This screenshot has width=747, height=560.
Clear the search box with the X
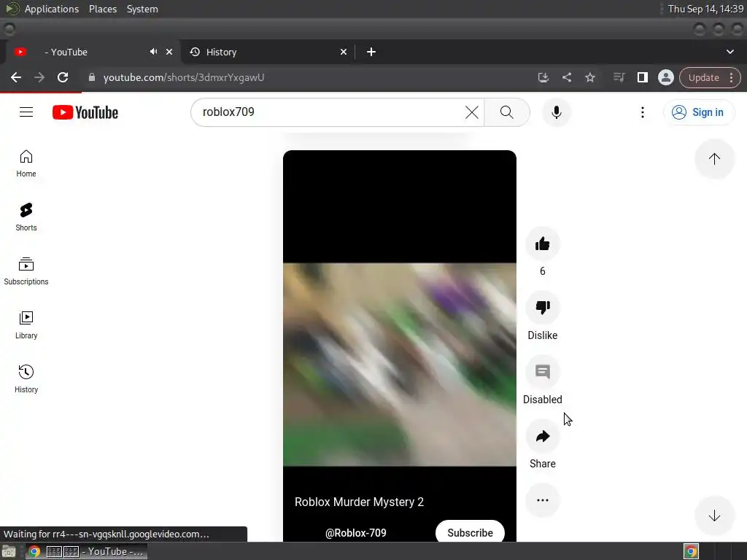click(x=472, y=112)
